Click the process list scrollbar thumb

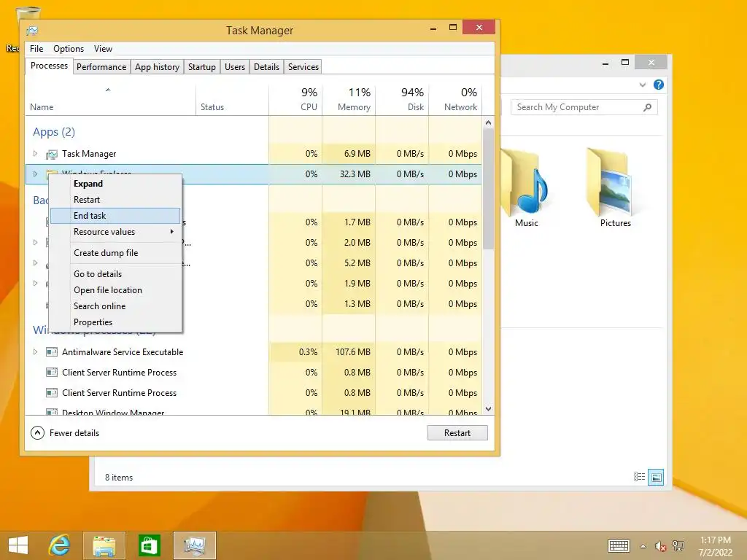coord(488,189)
